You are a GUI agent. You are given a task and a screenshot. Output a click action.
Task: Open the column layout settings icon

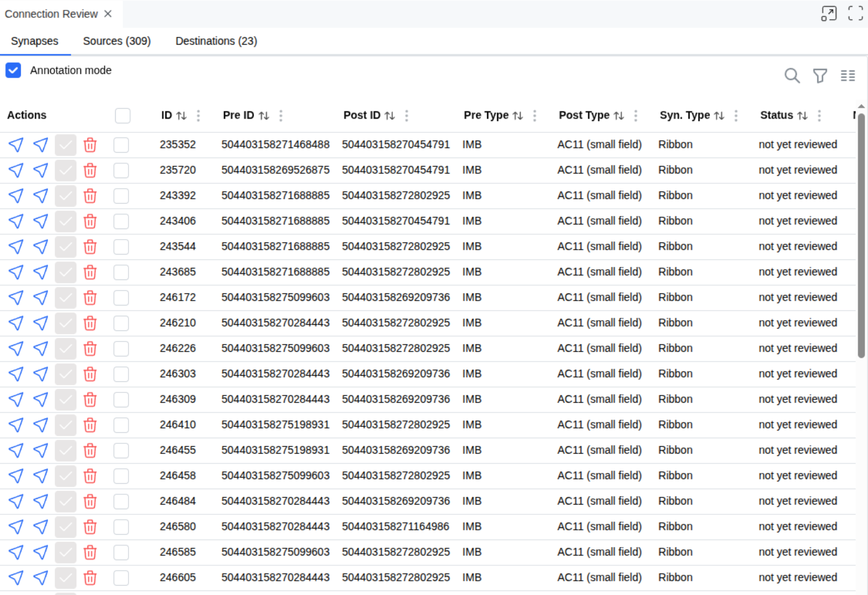tap(848, 76)
